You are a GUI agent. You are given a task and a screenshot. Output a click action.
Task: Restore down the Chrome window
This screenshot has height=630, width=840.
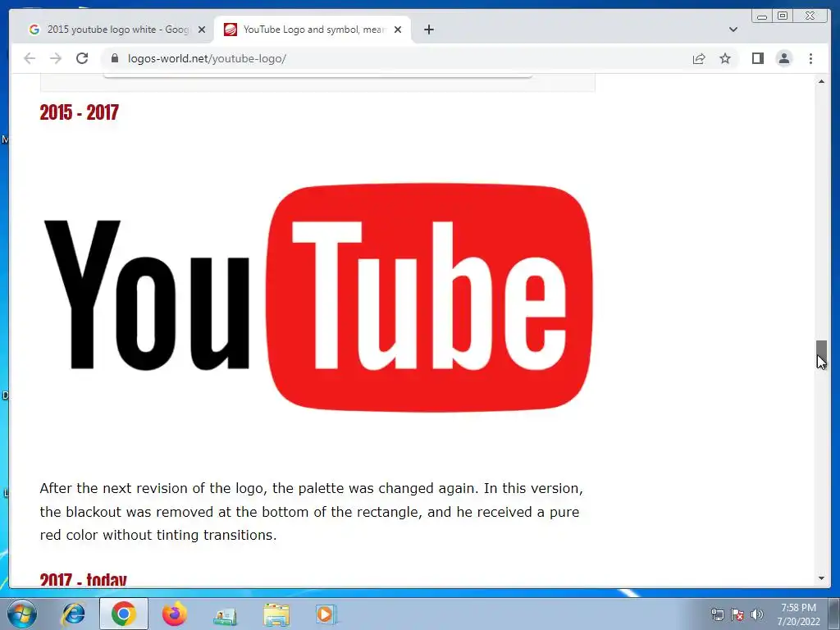pos(782,16)
